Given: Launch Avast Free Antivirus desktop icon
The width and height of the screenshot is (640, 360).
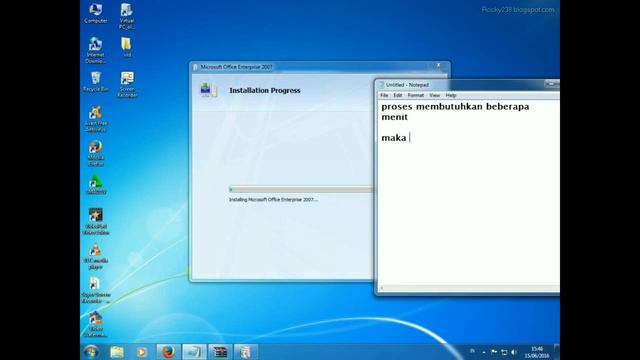Looking at the screenshot, I should point(96,119).
